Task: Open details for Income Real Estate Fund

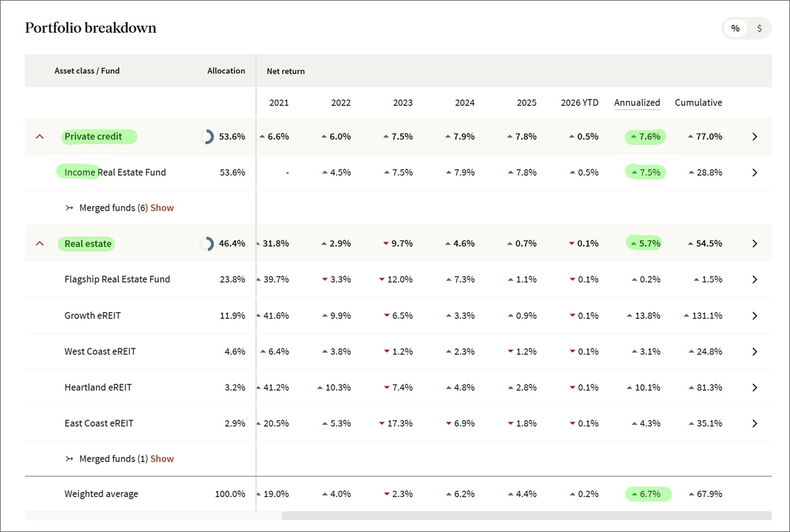Action: coord(754,172)
